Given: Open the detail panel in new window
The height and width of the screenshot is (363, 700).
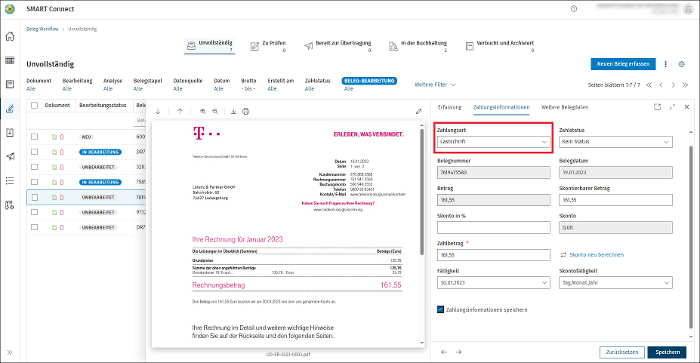Looking at the screenshot, I should coord(657,107).
